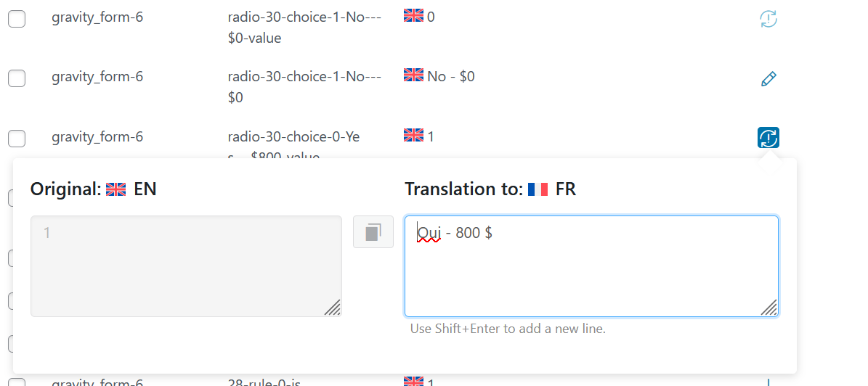
Task: Check the box for the radio-30-choice-0-Yes row
Action: click(17, 138)
